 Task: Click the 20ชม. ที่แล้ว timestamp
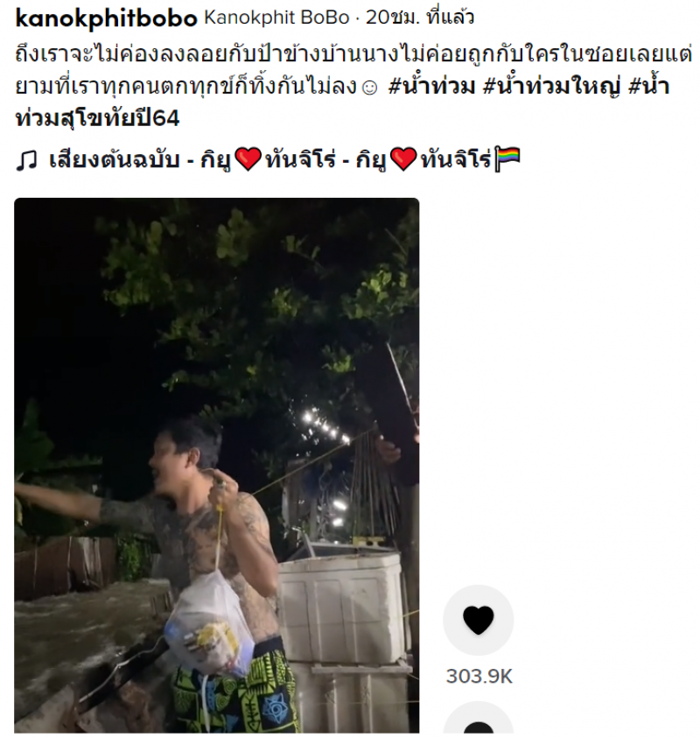pyautogui.click(x=420, y=18)
